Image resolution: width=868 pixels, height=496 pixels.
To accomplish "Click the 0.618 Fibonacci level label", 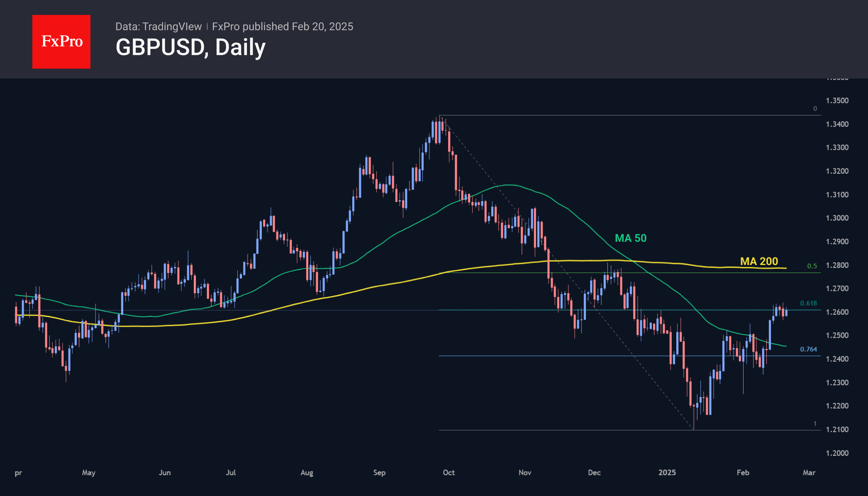I will 808,303.
